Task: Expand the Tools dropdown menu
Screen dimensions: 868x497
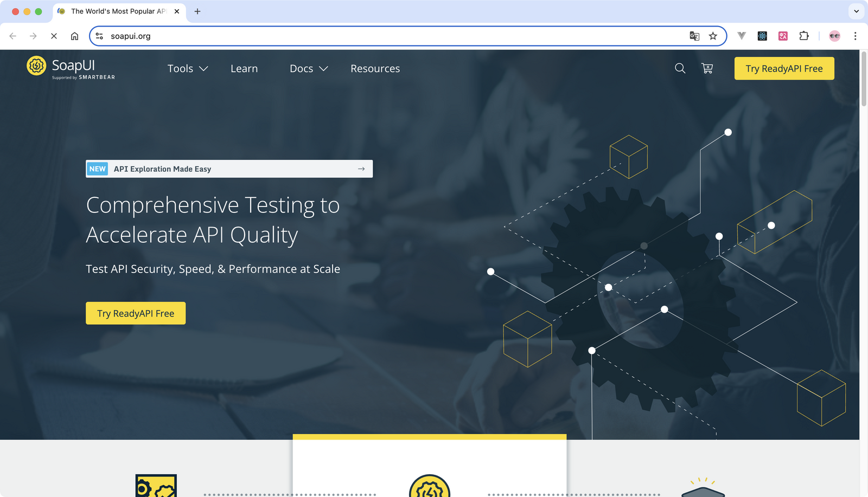Action: pyautogui.click(x=187, y=68)
